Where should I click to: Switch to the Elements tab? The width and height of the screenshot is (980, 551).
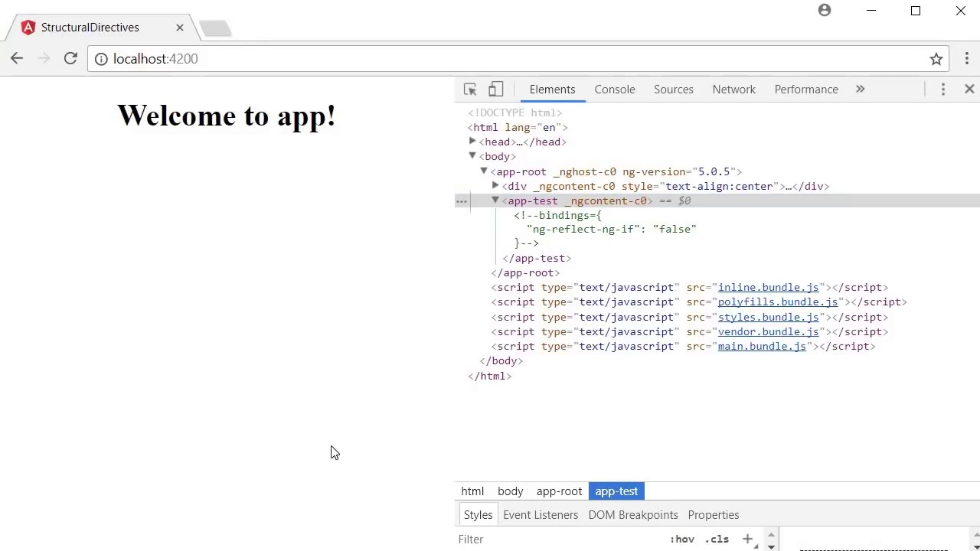click(552, 90)
